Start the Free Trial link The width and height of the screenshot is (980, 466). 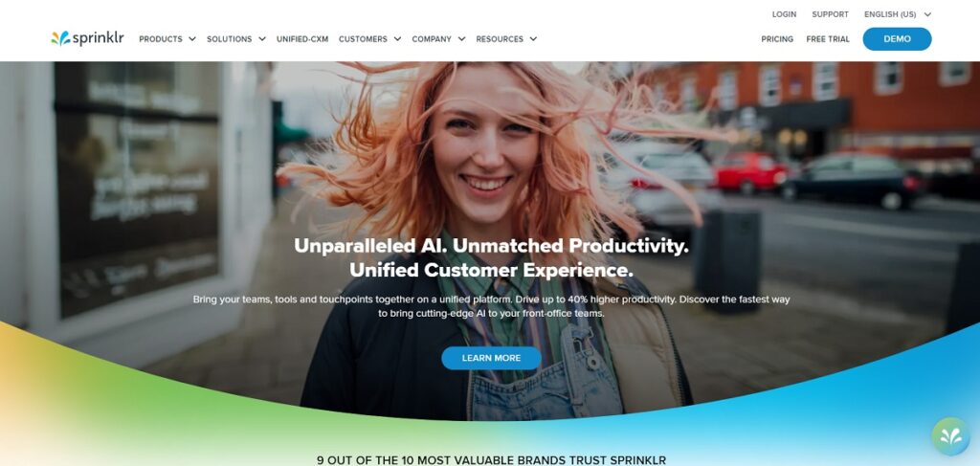(828, 38)
